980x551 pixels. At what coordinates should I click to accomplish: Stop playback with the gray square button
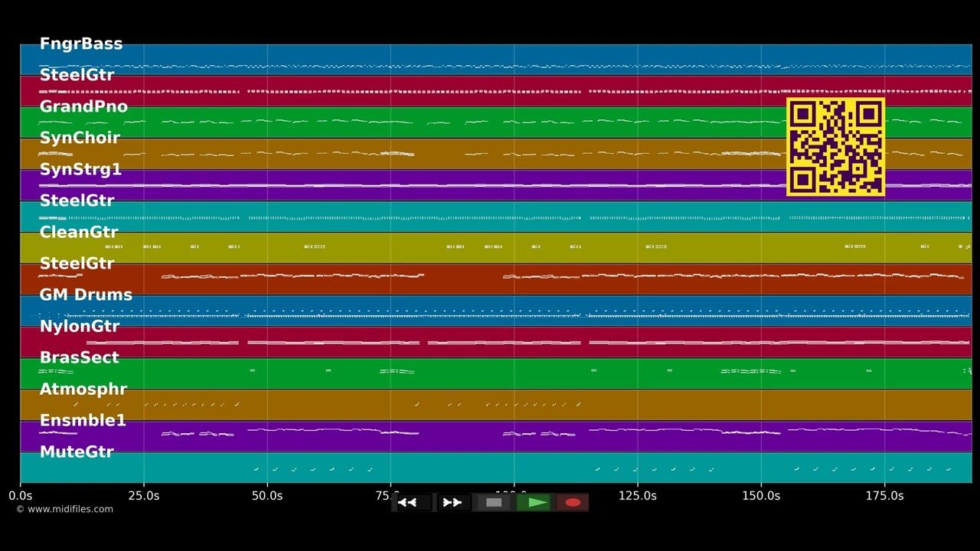[494, 503]
